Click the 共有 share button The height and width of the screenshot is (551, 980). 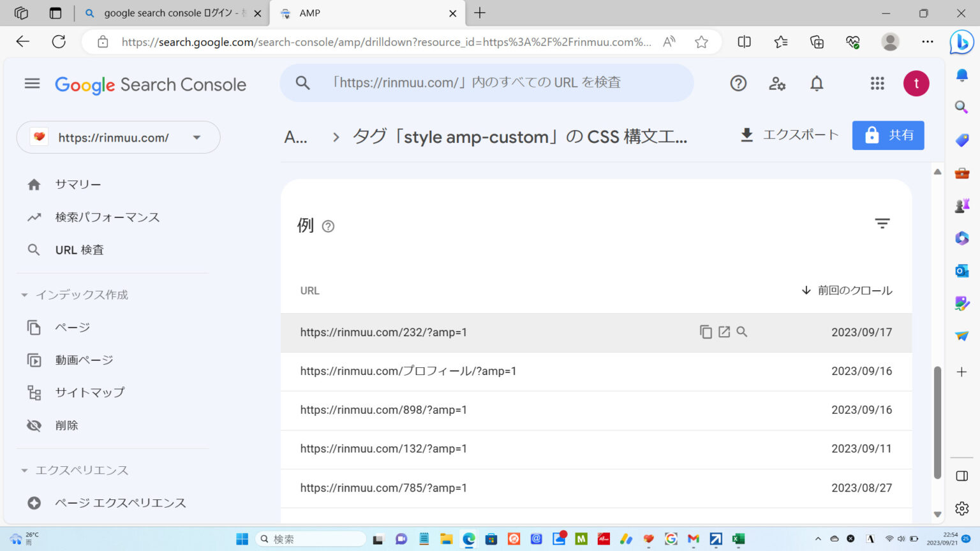tap(888, 135)
